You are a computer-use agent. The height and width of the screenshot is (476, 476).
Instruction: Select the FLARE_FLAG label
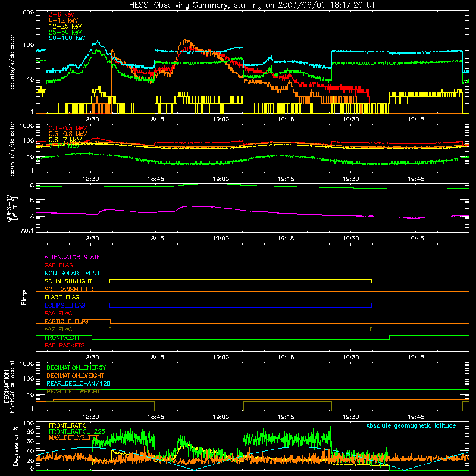click(x=62, y=297)
